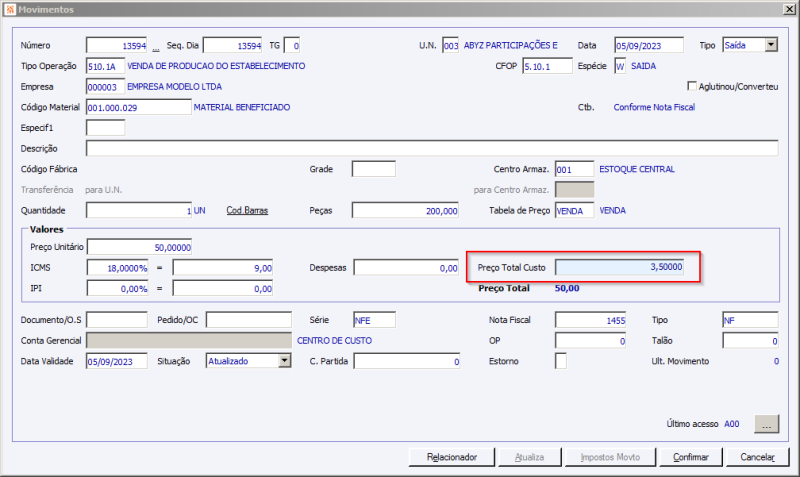Tick the Estorno checkbox

561,361
